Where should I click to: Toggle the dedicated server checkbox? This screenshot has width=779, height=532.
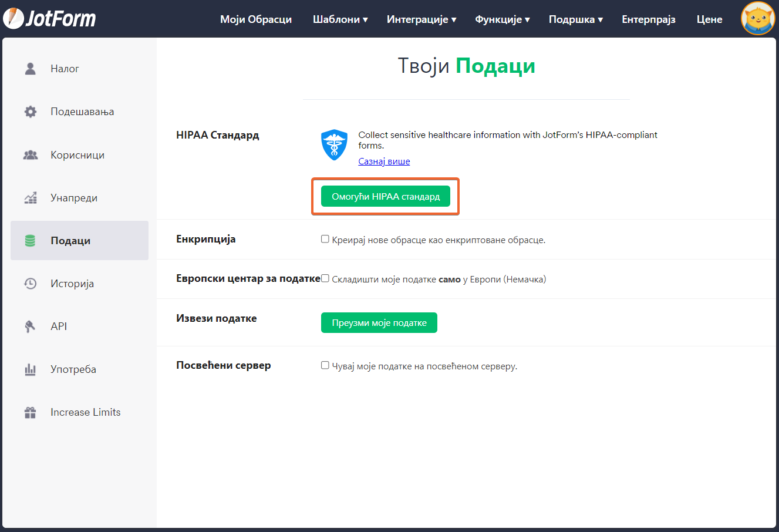[x=325, y=365]
